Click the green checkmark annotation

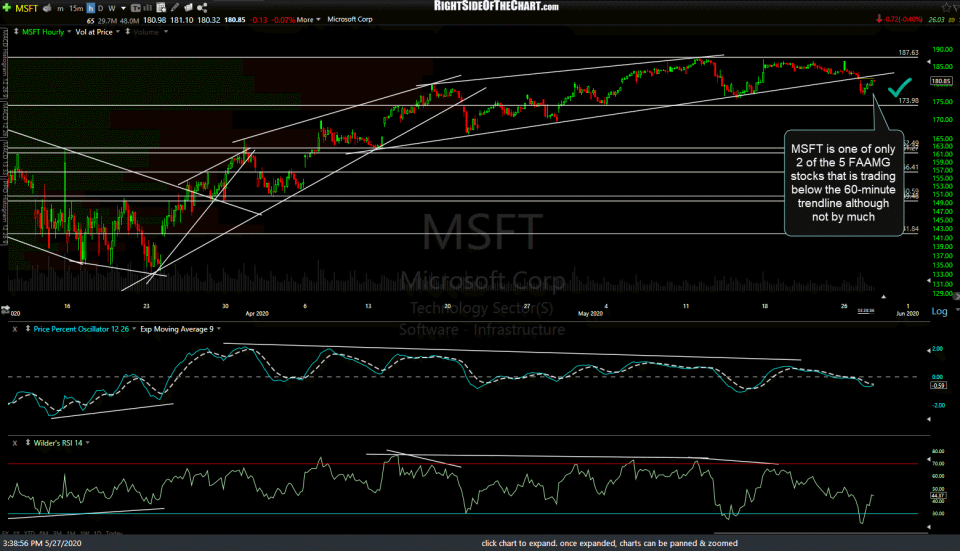(x=899, y=88)
